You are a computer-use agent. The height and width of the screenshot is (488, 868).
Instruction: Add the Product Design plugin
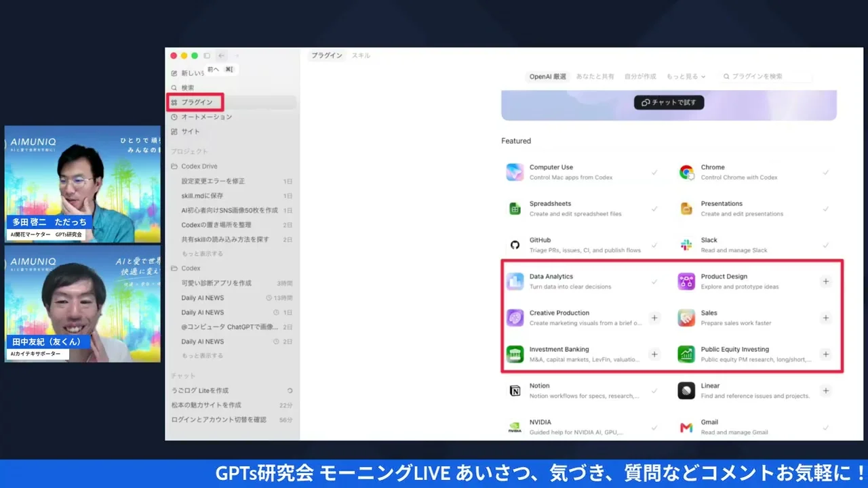pos(825,281)
